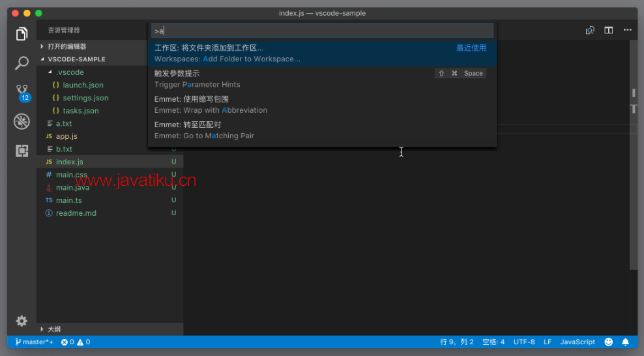Select Trigger Parameter Hints command
644x356 pixels.
323,79
